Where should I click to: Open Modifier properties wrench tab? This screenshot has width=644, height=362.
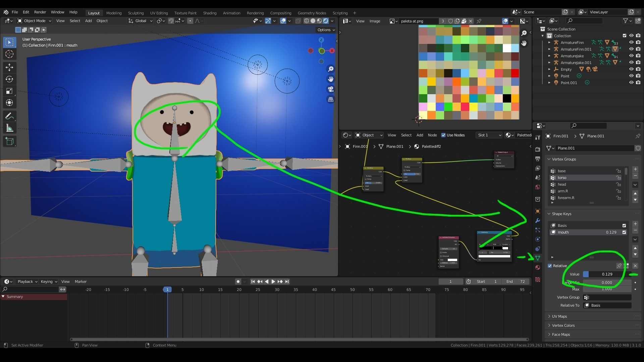coord(538,221)
